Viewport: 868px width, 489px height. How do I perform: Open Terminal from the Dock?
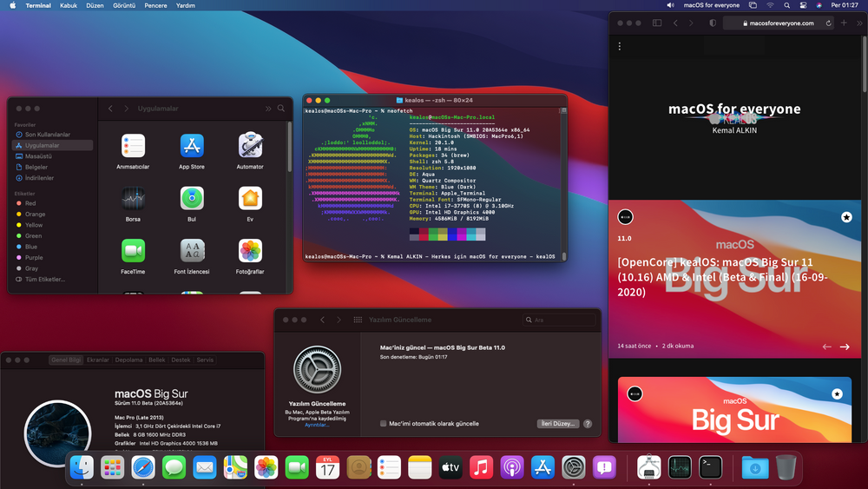(710, 468)
